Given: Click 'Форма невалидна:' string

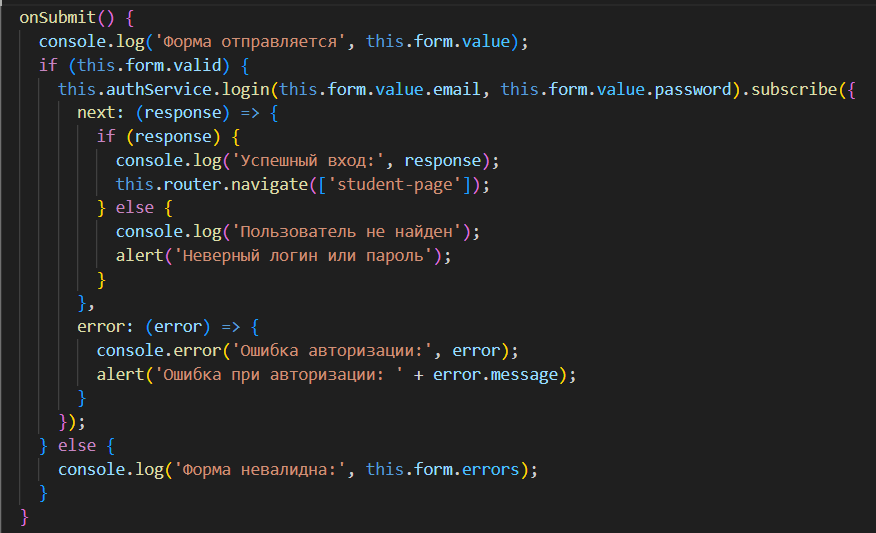Looking at the screenshot, I should [x=260, y=469].
